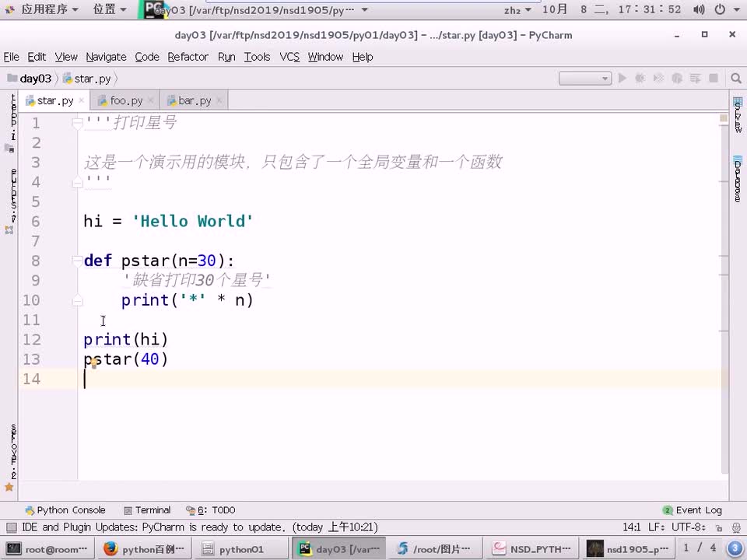This screenshot has height=560, width=747.
Task: Click star.py in the breadcrumb bar
Action: click(x=87, y=79)
